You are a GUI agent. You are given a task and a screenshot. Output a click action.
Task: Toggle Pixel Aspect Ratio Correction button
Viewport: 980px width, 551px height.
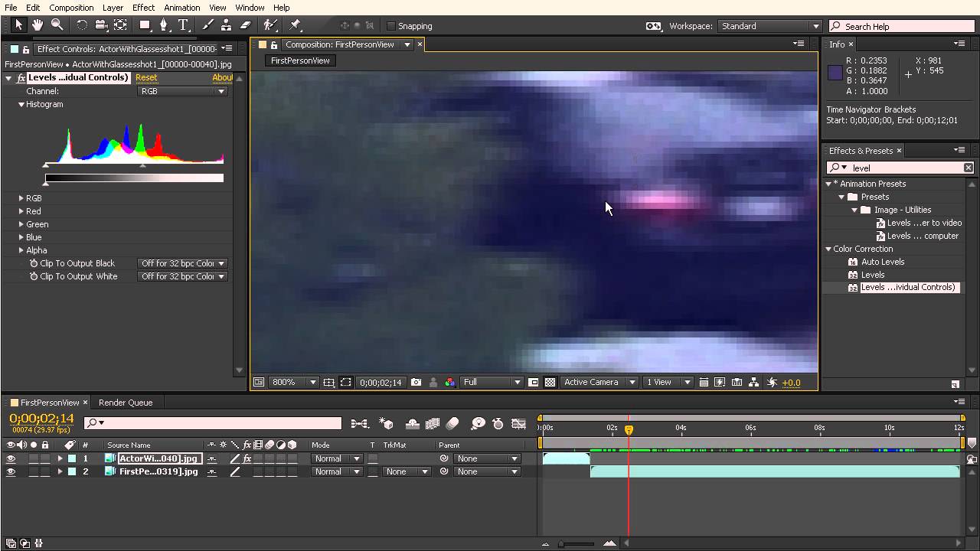coord(704,382)
